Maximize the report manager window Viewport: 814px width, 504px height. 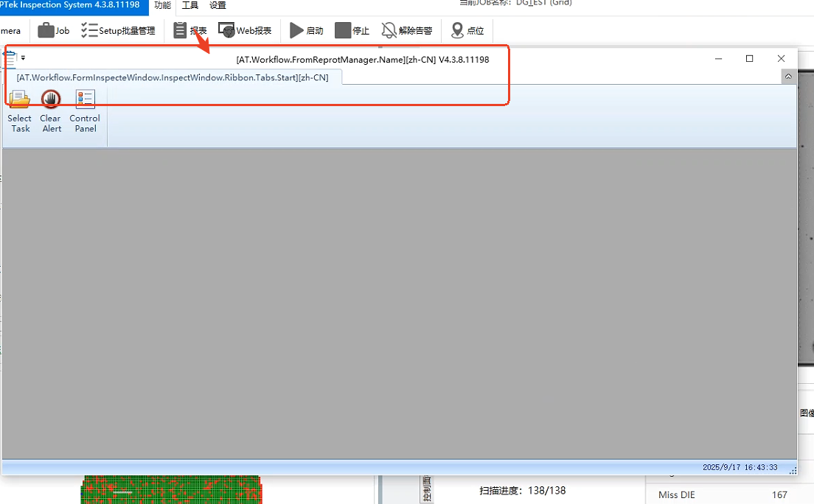click(749, 59)
